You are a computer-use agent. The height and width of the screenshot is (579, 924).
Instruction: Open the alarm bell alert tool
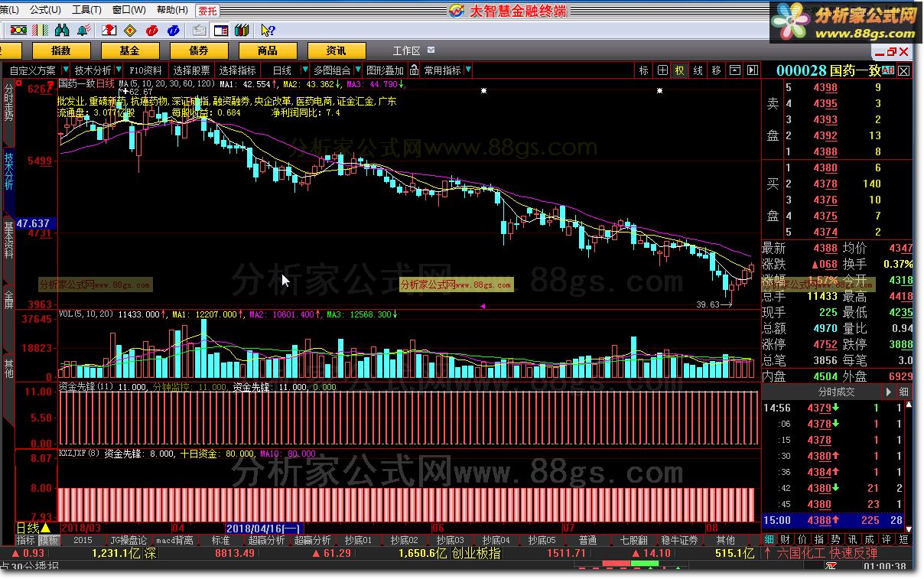click(x=84, y=30)
